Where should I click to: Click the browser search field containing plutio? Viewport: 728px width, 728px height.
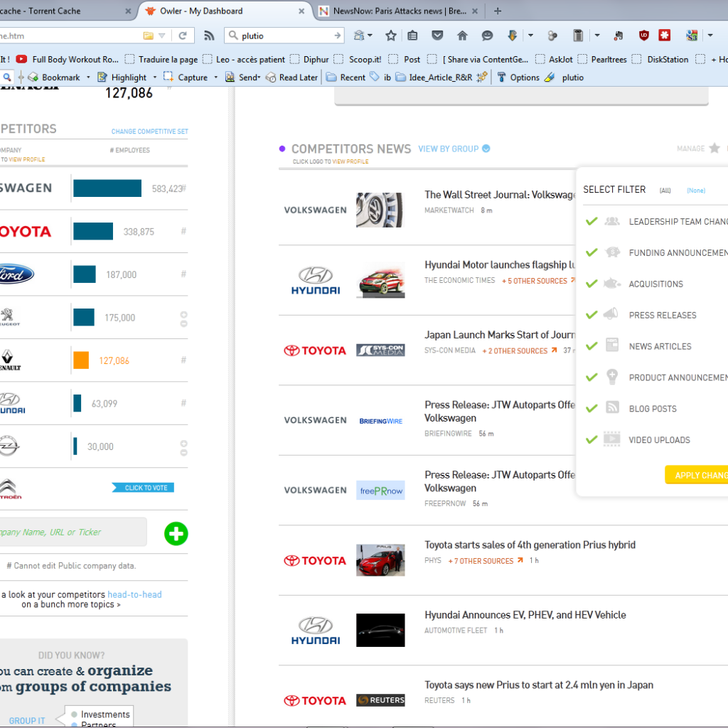(x=284, y=36)
